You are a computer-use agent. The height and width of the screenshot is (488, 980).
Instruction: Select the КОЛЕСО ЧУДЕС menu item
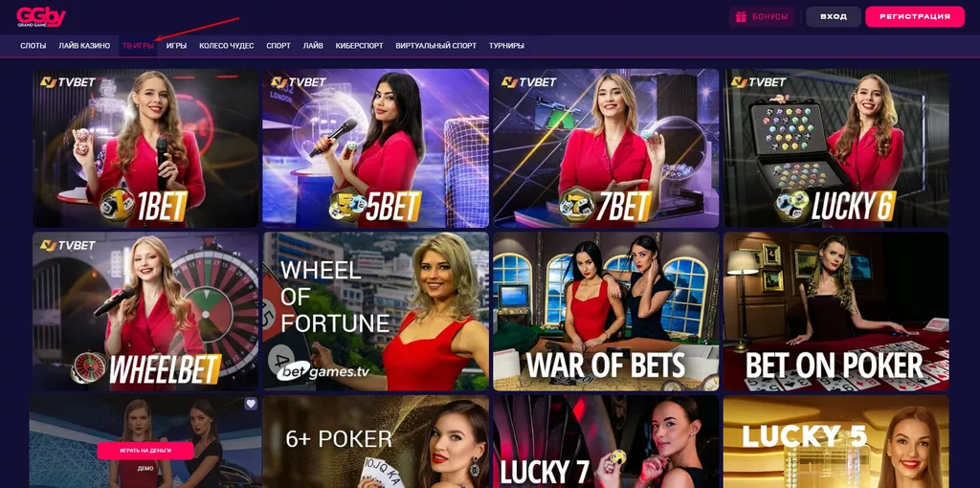tap(226, 46)
